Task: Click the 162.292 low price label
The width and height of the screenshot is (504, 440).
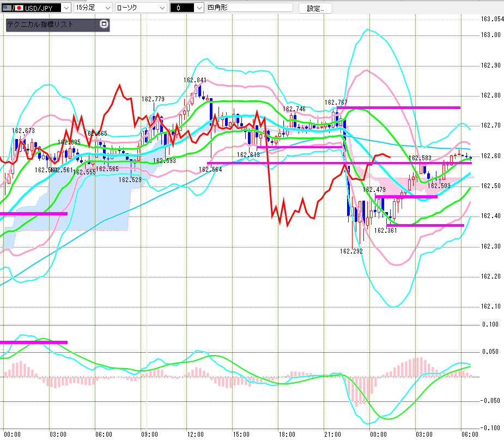Action: point(351,251)
